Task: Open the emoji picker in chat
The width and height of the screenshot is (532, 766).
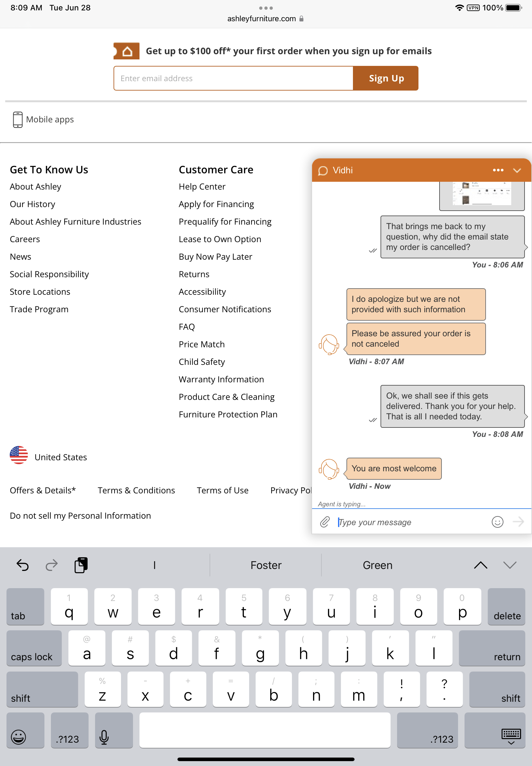Action: click(497, 522)
